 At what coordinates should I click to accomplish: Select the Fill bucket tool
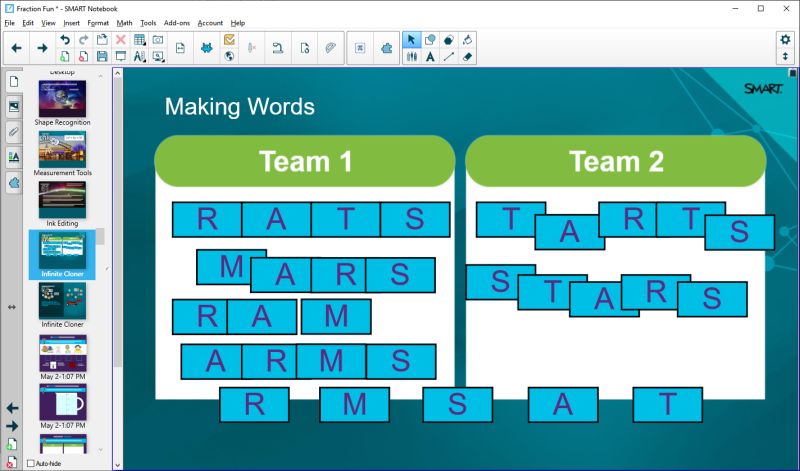coord(467,40)
